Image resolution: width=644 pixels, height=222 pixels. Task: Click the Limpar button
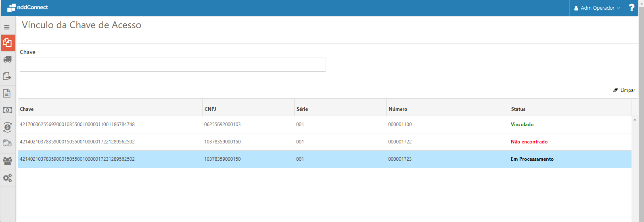coord(624,90)
